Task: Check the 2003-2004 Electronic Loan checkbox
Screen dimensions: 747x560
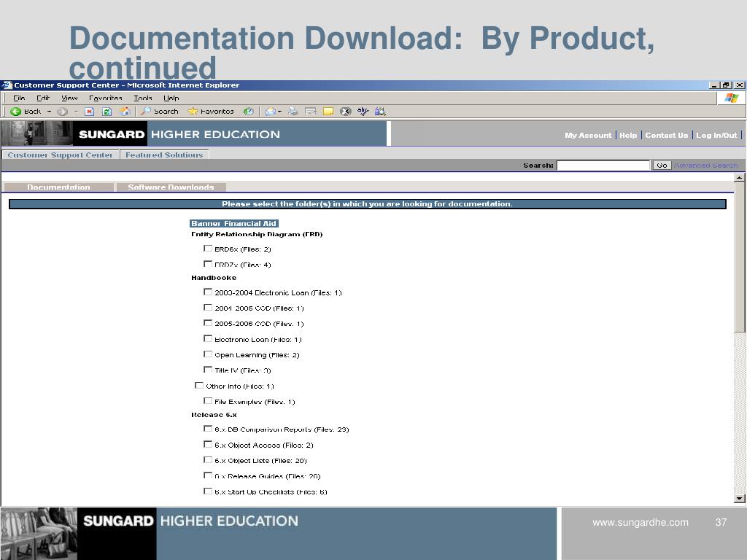Action: (x=208, y=292)
